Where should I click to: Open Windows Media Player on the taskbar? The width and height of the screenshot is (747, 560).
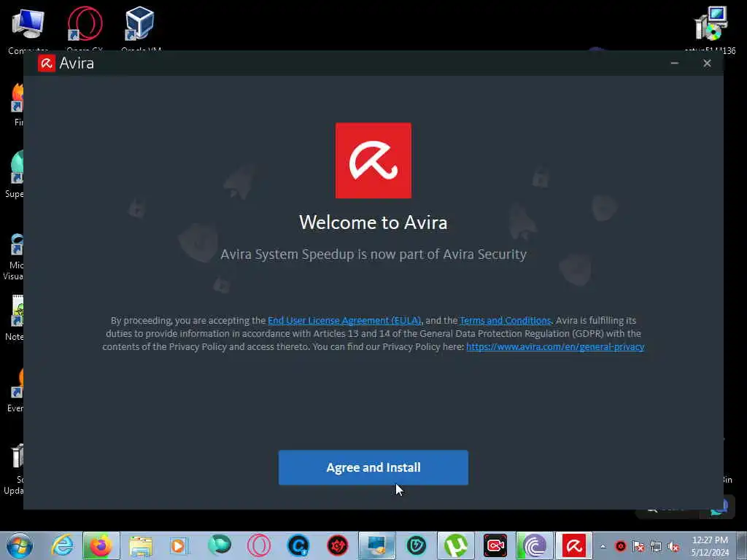[x=179, y=545]
